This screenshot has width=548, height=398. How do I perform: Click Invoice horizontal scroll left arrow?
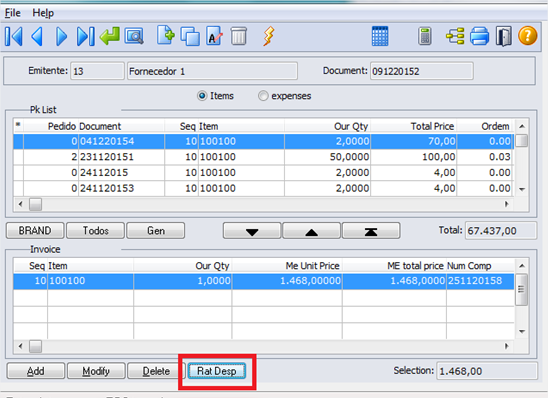[x=20, y=346]
